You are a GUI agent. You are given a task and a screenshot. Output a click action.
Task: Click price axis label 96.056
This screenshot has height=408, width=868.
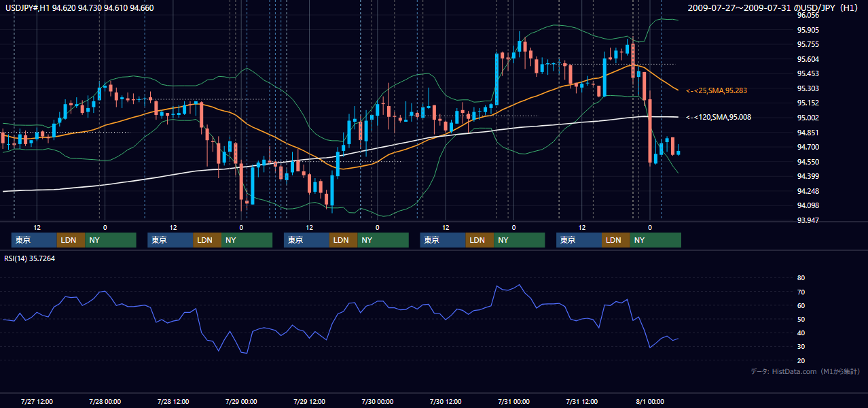807,15
